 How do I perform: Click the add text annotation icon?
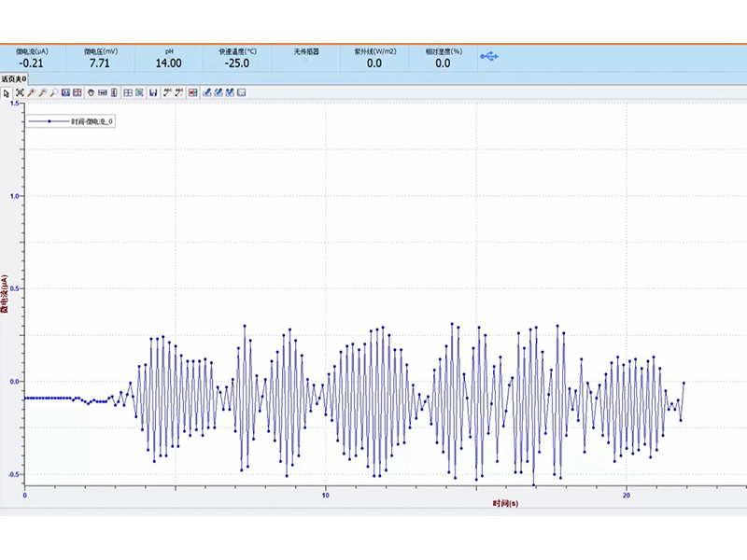tap(167, 92)
